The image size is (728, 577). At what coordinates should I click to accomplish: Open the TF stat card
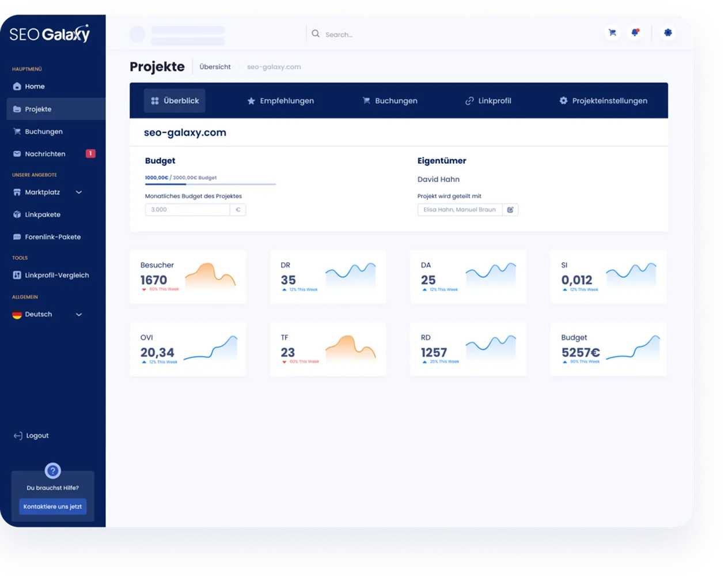point(328,349)
